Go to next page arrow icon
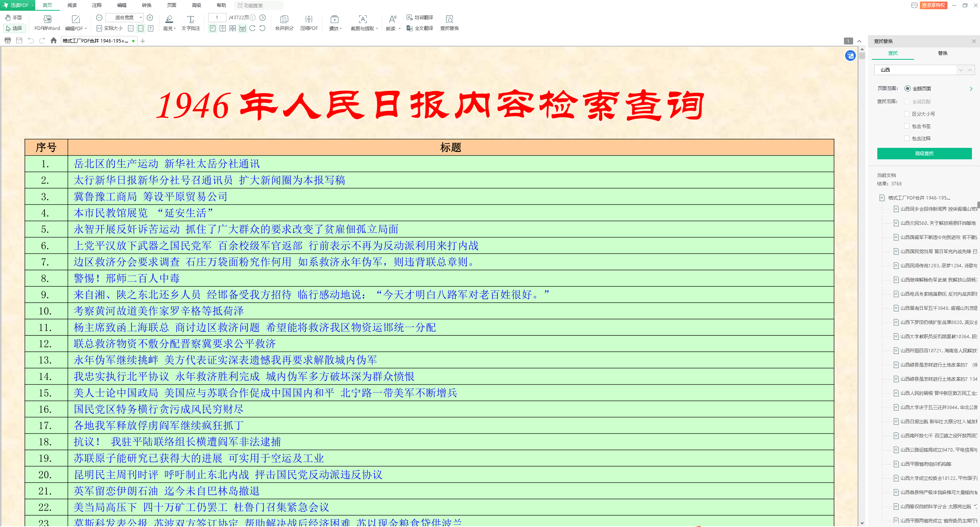The image size is (980, 527). 263,18
